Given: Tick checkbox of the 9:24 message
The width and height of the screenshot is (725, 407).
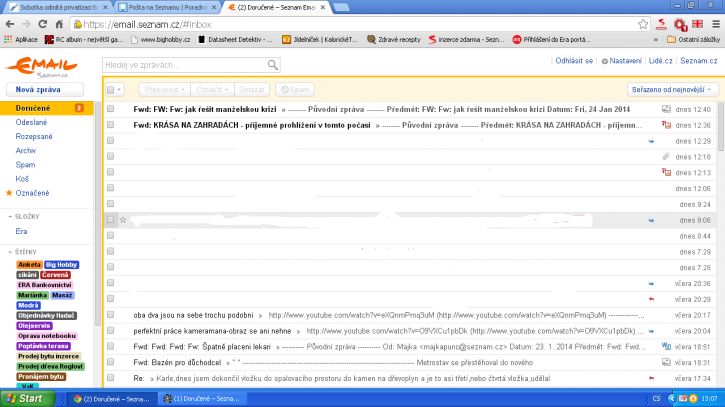Looking at the screenshot, I should (x=111, y=204).
